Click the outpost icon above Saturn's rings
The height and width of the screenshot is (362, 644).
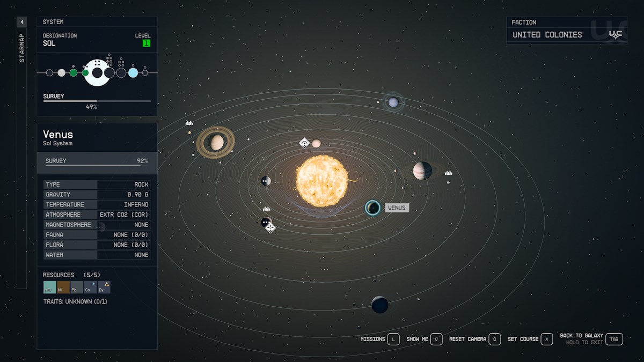(x=189, y=123)
